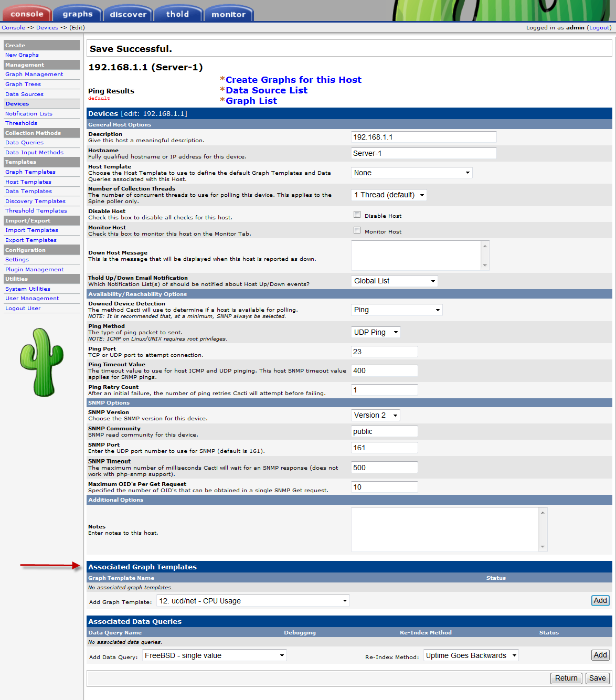Click the Ping Timeout Value field

[x=385, y=370]
